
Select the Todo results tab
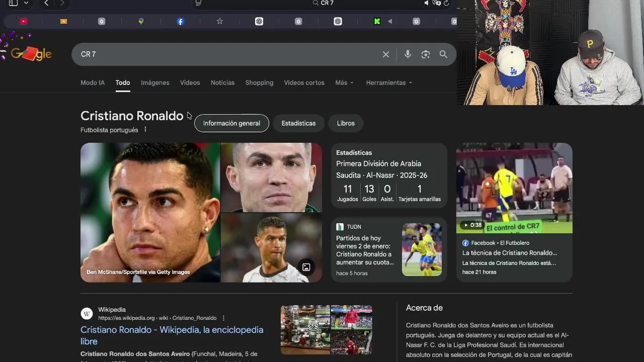coord(123,82)
